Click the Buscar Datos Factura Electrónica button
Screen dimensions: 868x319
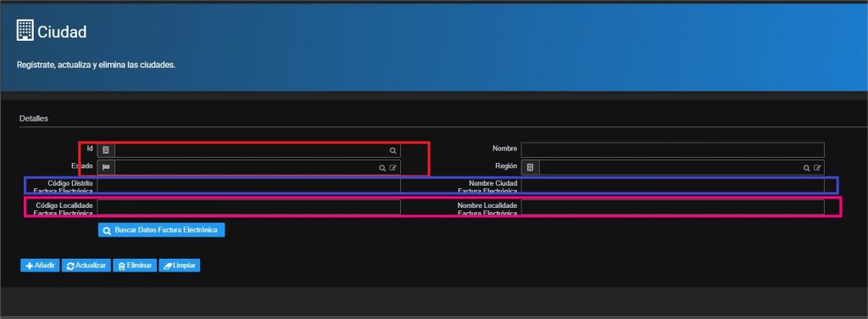[161, 230]
